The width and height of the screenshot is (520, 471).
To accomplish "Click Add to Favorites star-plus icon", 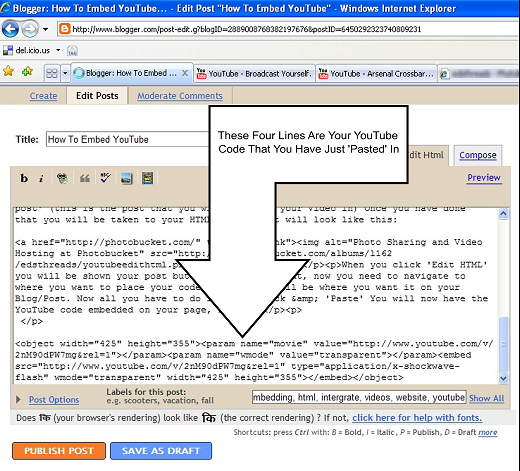I will point(27,71).
